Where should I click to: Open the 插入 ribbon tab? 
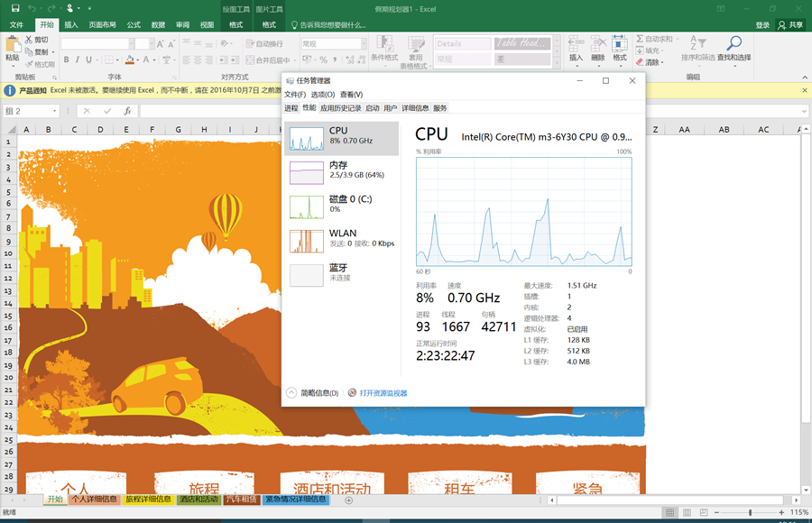pos(71,25)
